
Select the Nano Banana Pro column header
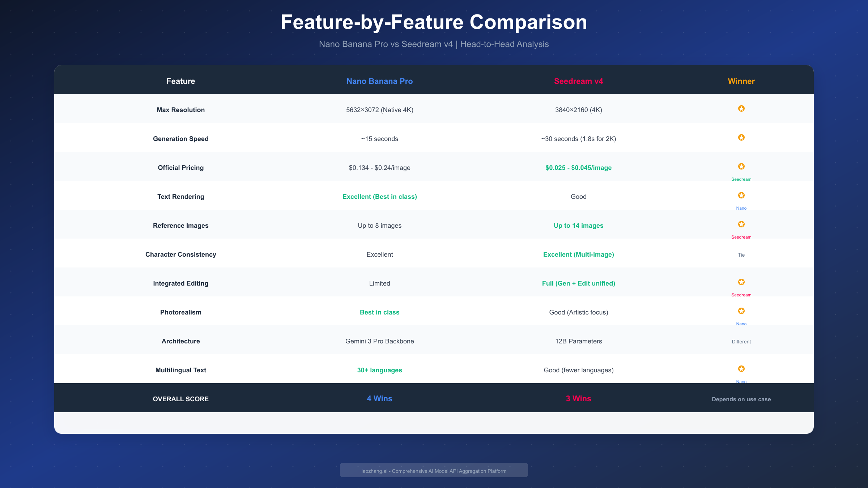point(379,81)
